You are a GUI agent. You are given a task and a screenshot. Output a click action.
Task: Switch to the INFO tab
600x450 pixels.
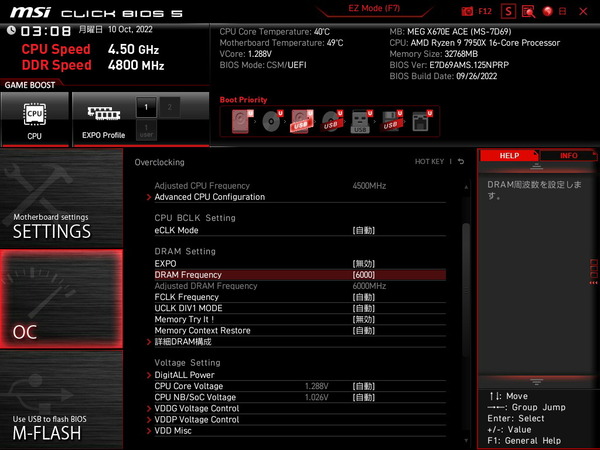569,156
